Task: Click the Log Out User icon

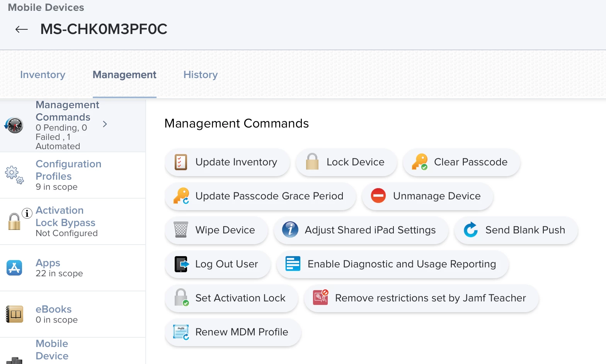Action: tap(181, 264)
